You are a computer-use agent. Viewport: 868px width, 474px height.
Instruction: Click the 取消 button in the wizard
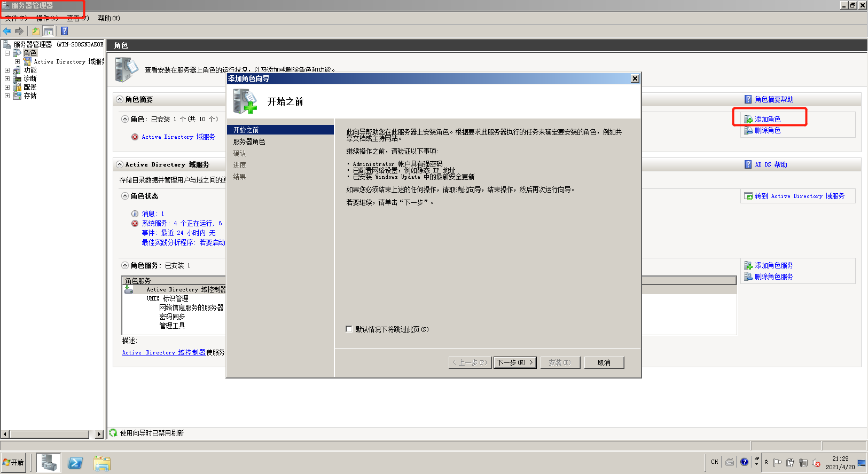point(604,362)
